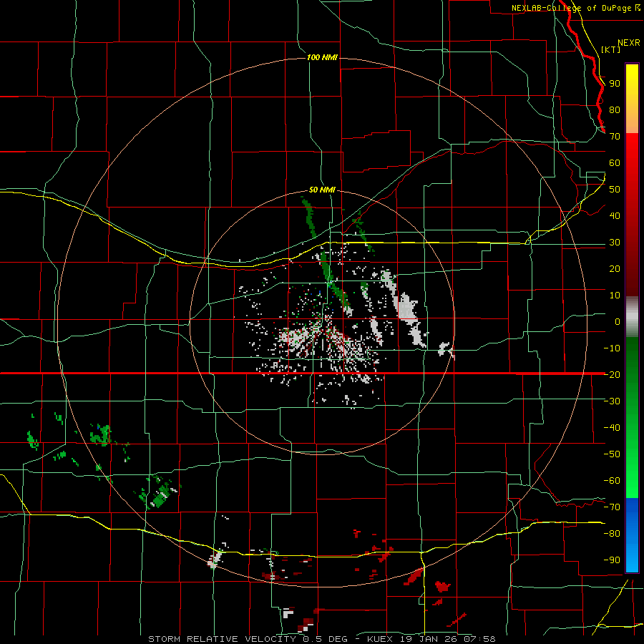
Task: Select the 70 value on the velocity scale
Action: coord(615,137)
